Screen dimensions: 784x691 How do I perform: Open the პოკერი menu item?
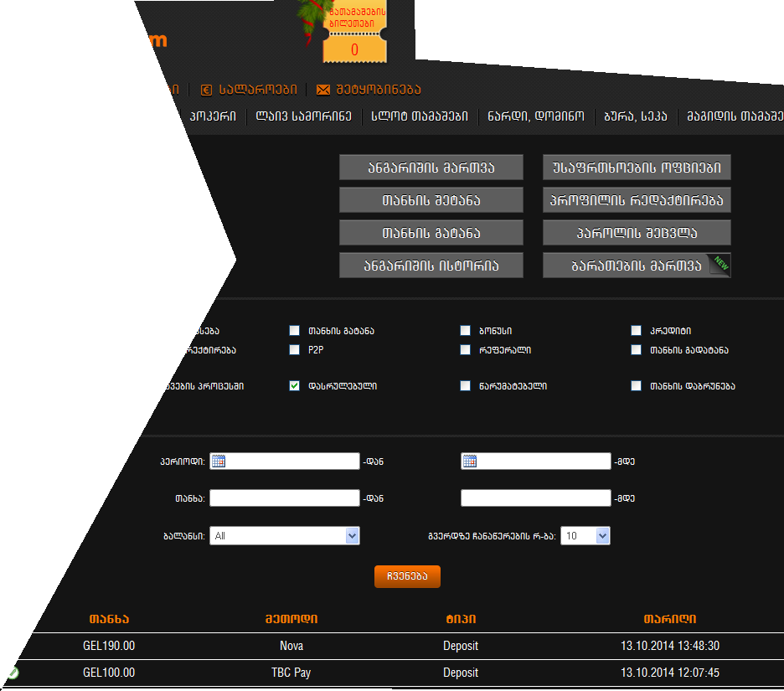(213, 116)
